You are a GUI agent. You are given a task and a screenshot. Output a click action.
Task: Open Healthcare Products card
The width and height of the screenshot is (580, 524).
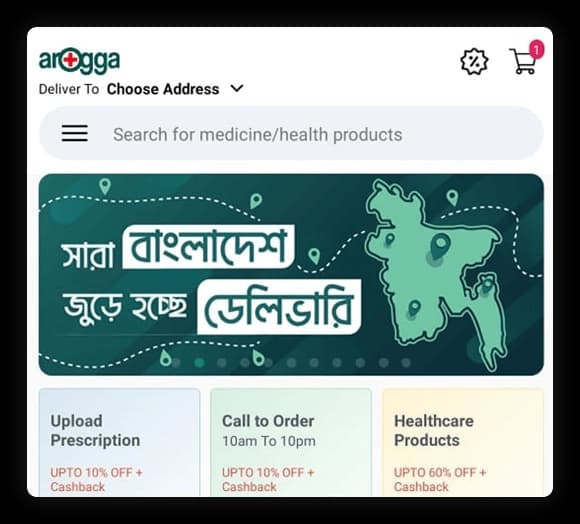point(463,442)
